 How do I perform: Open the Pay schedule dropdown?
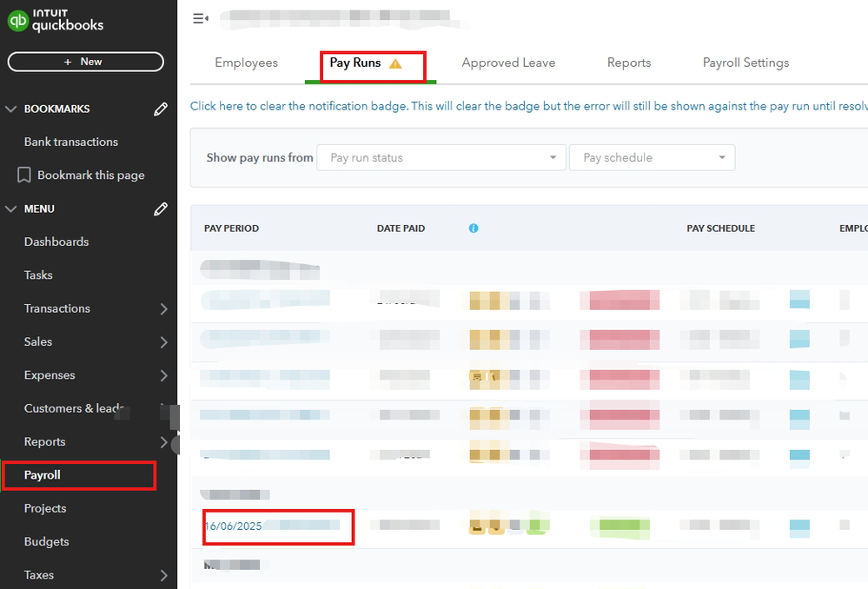tap(653, 158)
